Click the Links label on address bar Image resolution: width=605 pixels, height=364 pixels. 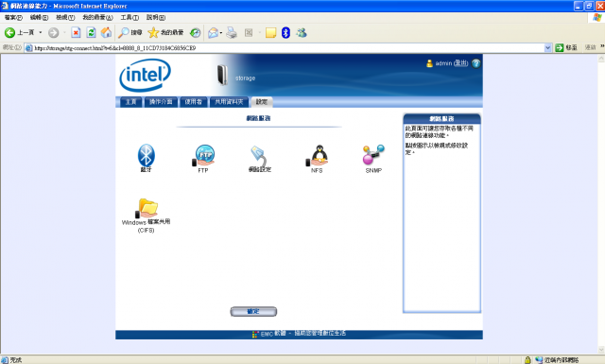pos(590,47)
